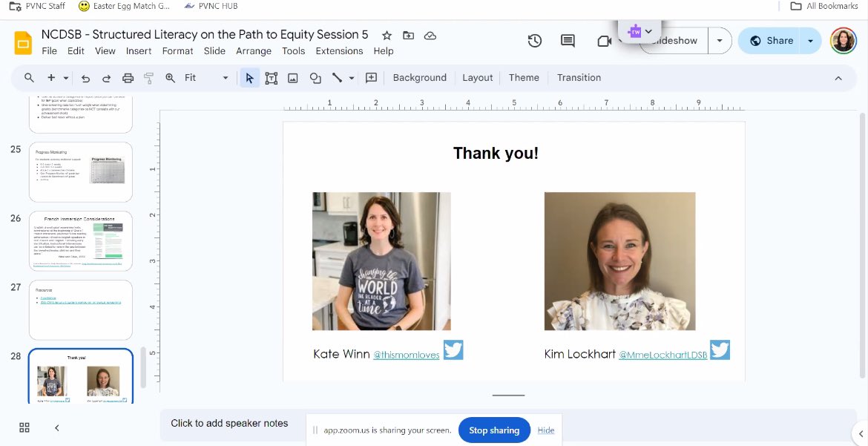Expand new slide layout dropdown arrow

tap(66, 78)
